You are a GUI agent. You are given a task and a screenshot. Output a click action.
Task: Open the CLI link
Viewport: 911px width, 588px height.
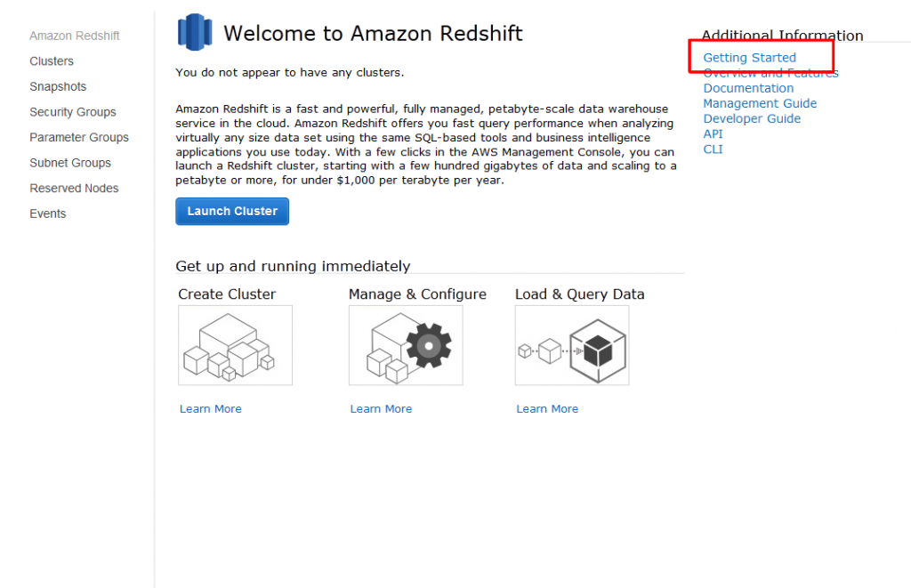tap(713, 149)
